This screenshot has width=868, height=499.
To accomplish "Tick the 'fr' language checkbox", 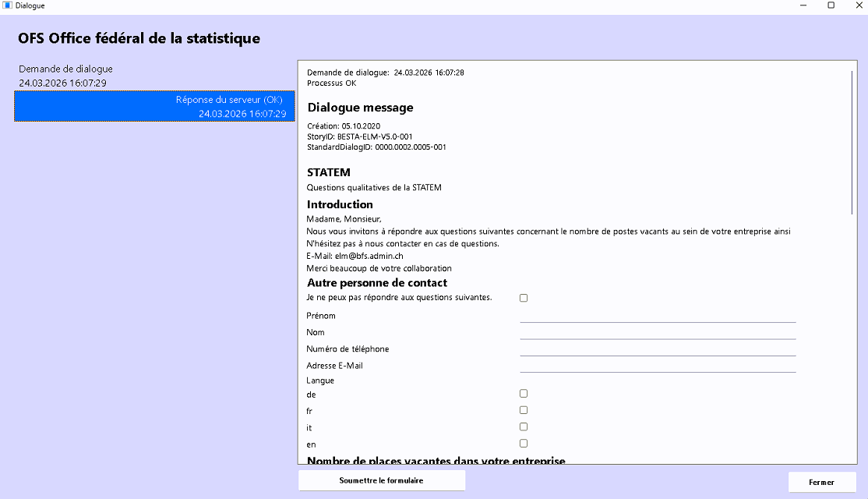I will click(x=524, y=410).
